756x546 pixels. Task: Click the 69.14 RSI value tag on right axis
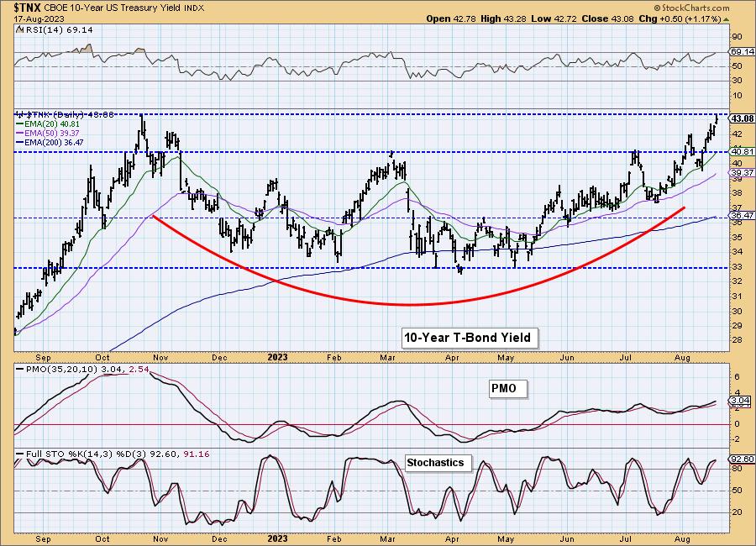pos(743,51)
